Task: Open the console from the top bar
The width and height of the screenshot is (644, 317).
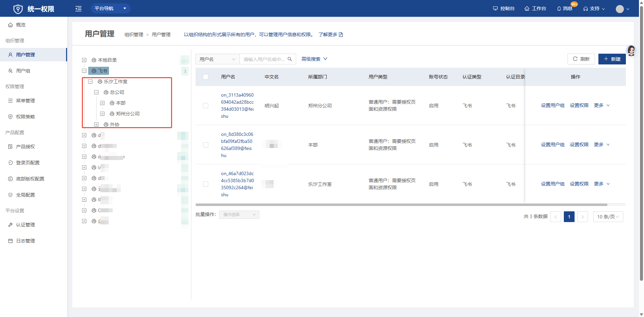Action: pyautogui.click(x=503, y=9)
